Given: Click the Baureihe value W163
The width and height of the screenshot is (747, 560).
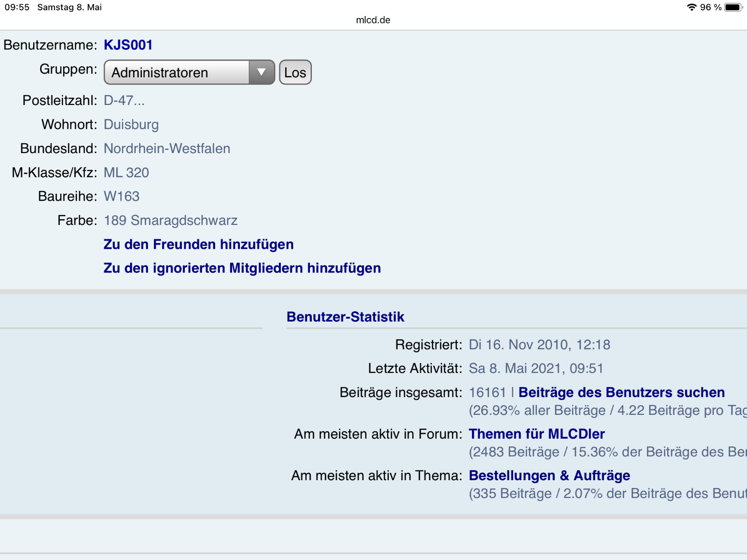Looking at the screenshot, I should [x=121, y=196].
